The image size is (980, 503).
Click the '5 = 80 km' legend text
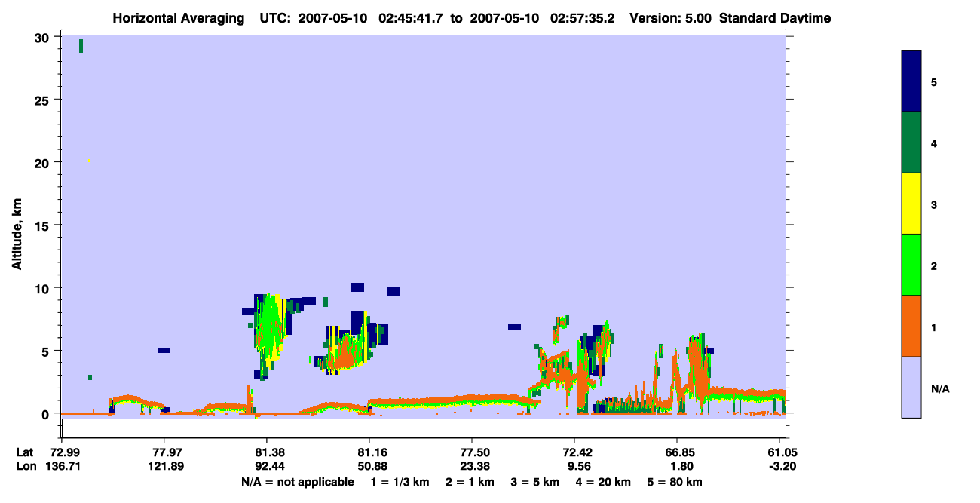point(675,482)
